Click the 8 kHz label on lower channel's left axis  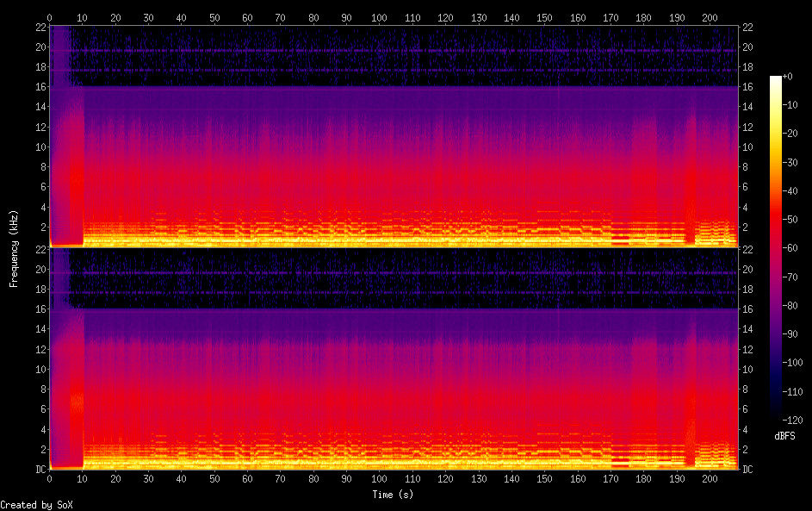pos(41,389)
